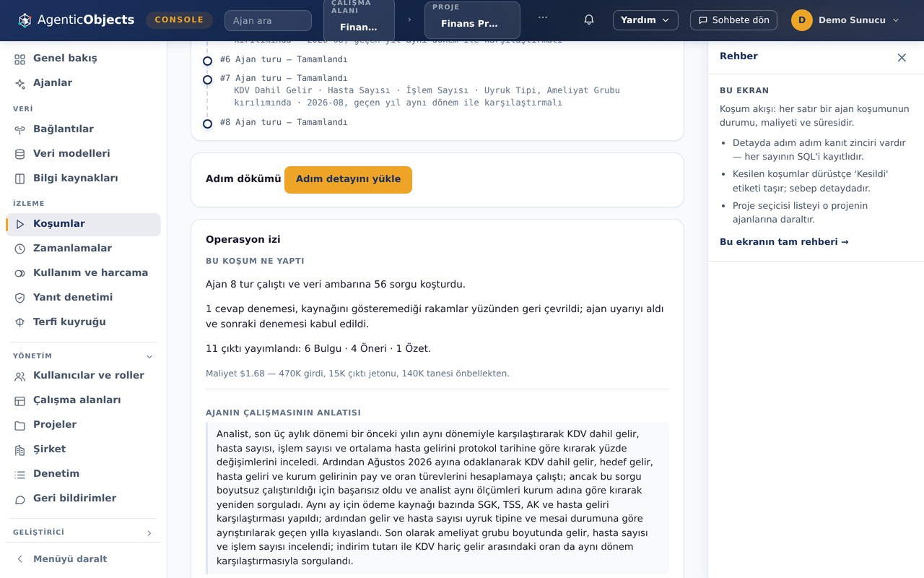Open Zamanlamalar in the sidebar
The height and width of the screenshot is (578, 924).
[x=84, y=249]
